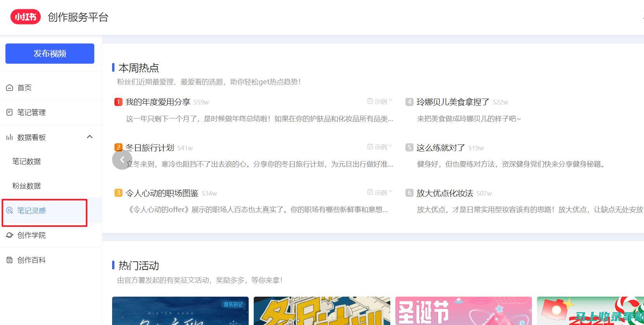Click description starting 放大优点，才是日常实用型
This screenshot has height=325, width=644.
530,210
